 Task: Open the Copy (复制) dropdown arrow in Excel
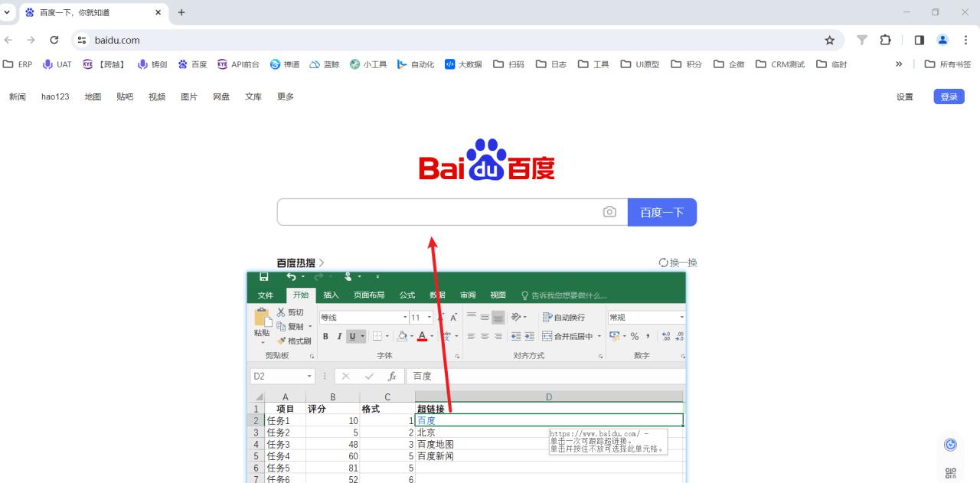click(310, 327)
